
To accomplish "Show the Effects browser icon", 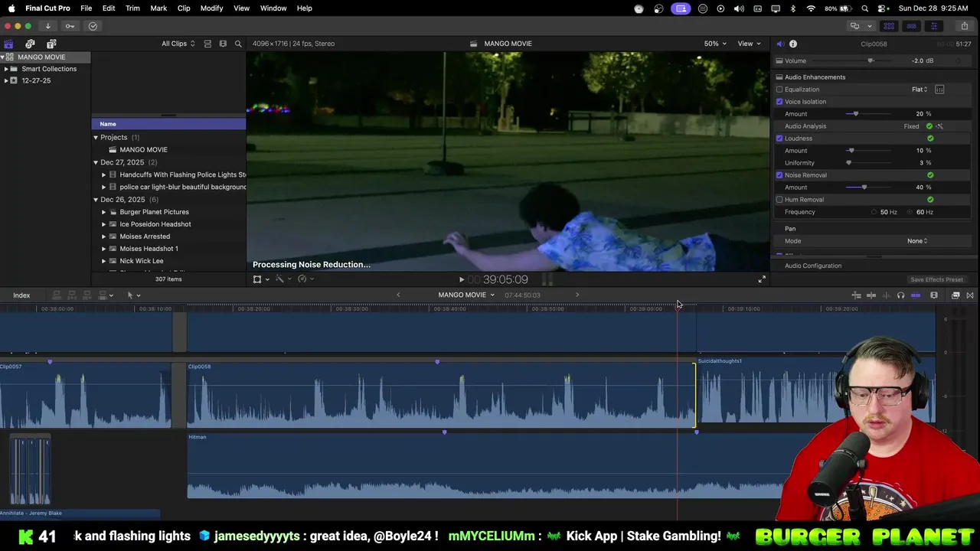I will (x=955, y=295).
